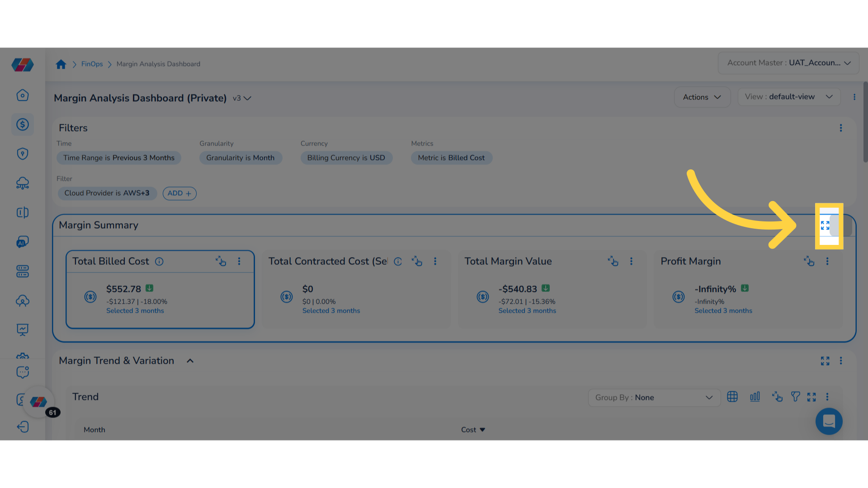Viewport: 868px width, 488px height.
Task: Open the cloud user sidebar icon
Action: point(23,301)
